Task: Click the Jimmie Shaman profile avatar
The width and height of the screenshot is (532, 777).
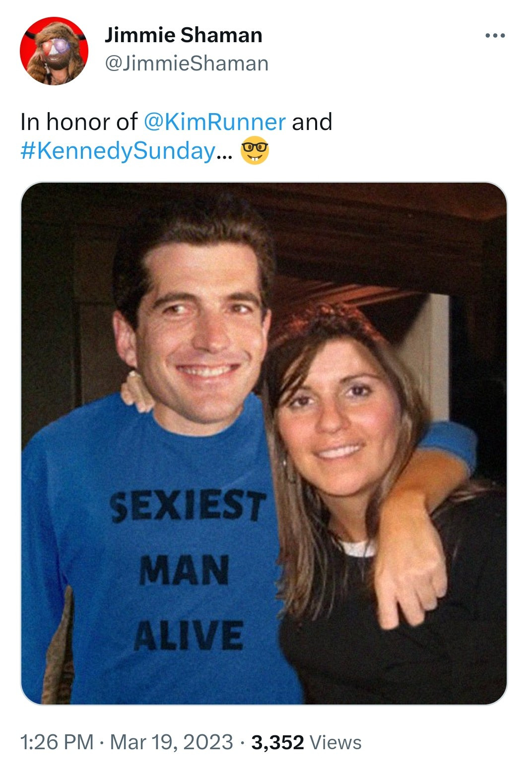Action: [x=54, y=51]
